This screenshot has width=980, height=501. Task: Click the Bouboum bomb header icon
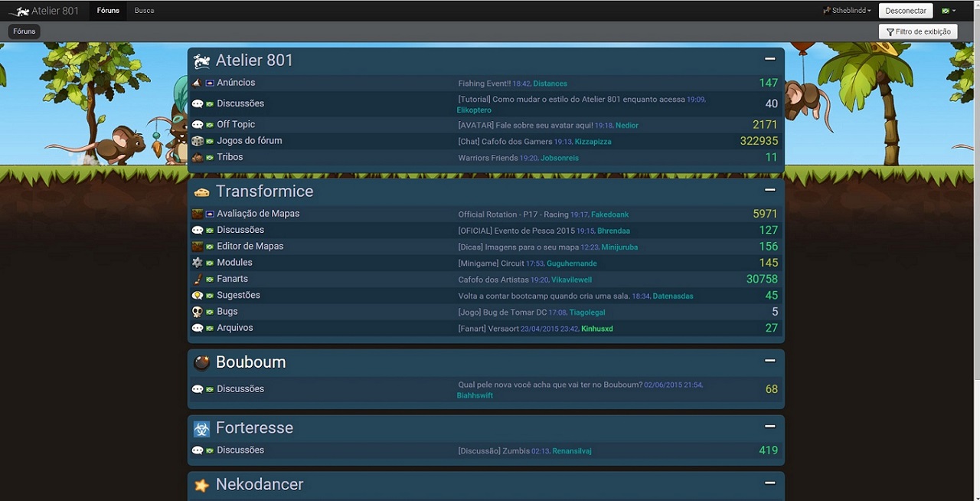[x=201, y=362]
